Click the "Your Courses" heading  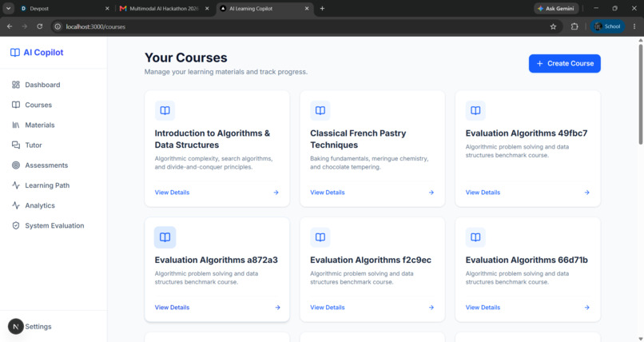click(x=185, y=58)
